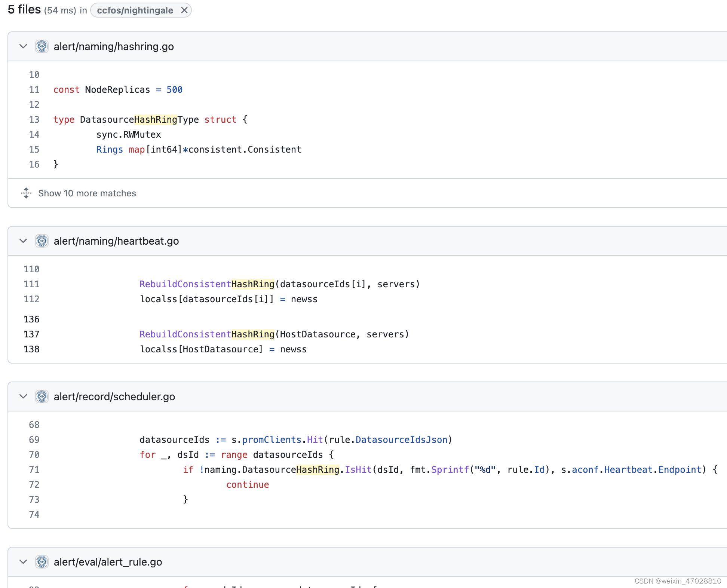Click the naming.DatasourceHashRing.IsHit line
The width and height of the screenshot is (727, 588).
(x=450, y=470)
